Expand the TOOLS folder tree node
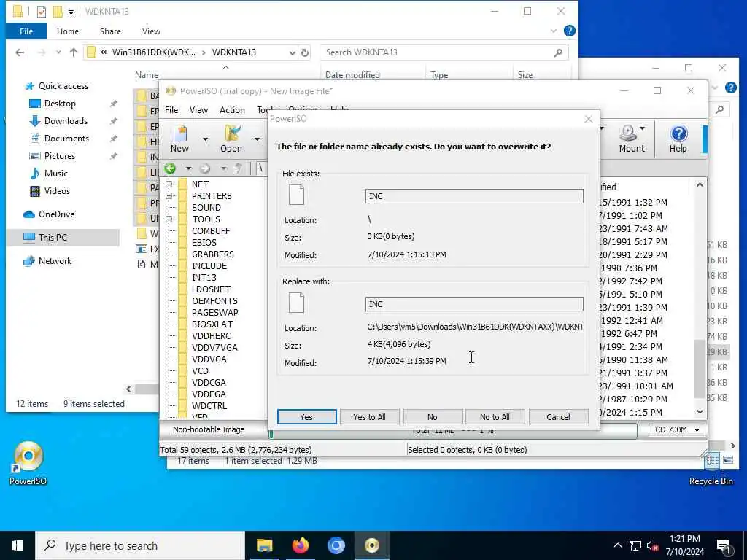The width and height of the screenshot is (747, 560). click(x=169, y=219)
